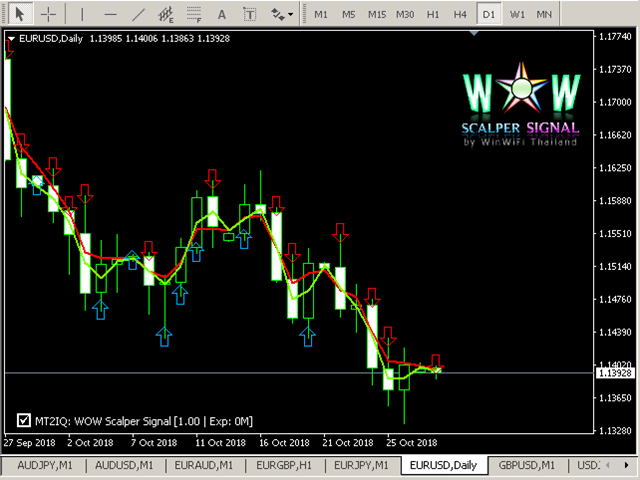
Task: Select the D1 daily timeframe
Action: (x=489, y=14)
